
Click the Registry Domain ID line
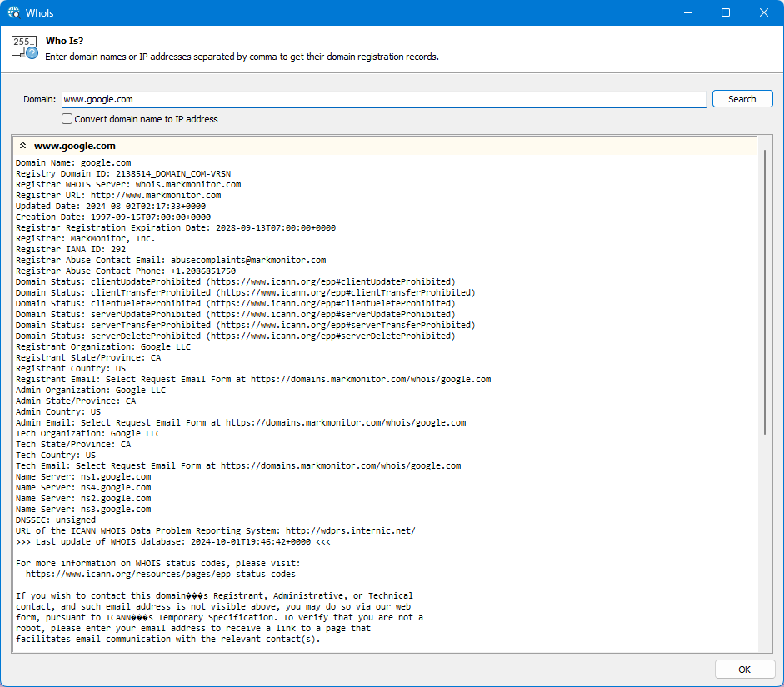[x=123, y=174]
